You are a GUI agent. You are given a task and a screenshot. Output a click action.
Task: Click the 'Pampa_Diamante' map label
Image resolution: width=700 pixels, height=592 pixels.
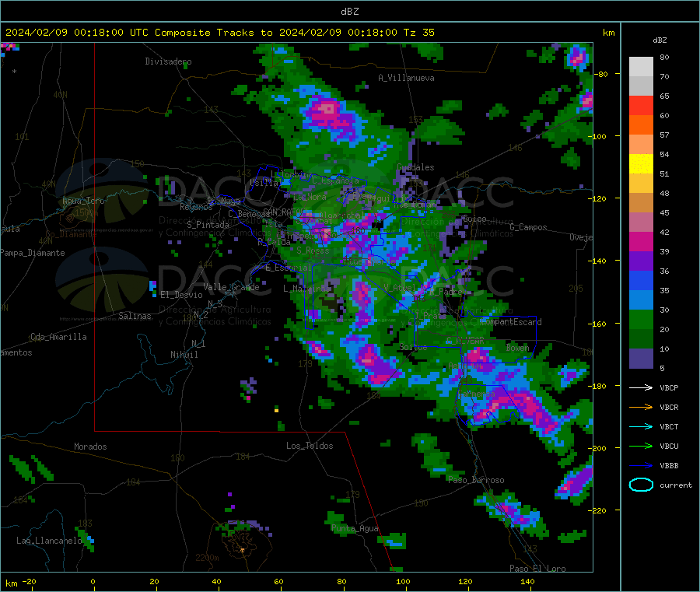[33, 253]
